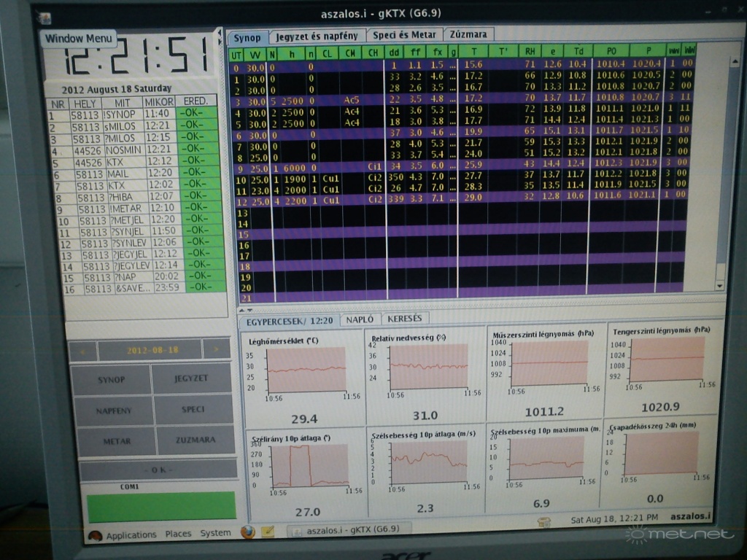Advance to next day with right arrow

point(216,350)
